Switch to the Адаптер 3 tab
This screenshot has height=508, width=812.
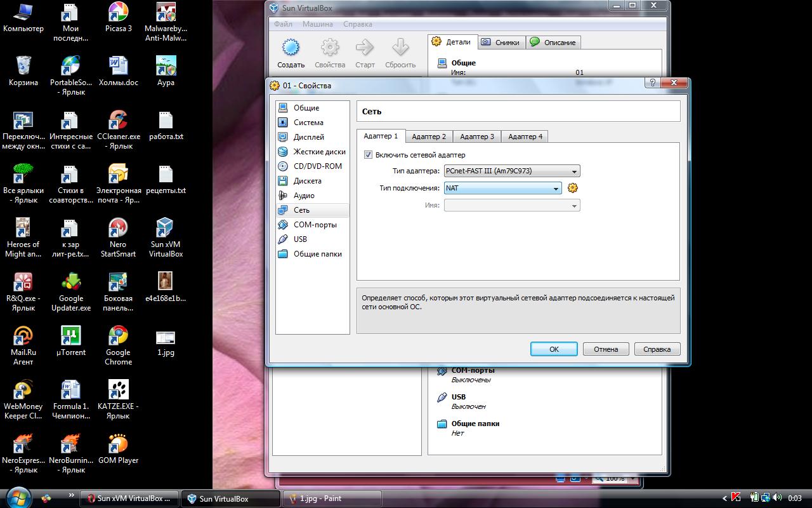(477, 137)
